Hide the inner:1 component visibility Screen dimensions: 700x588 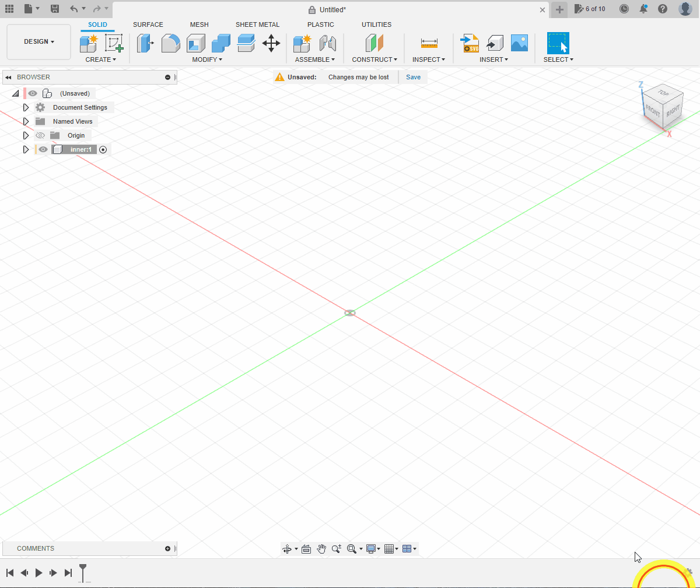43,149
